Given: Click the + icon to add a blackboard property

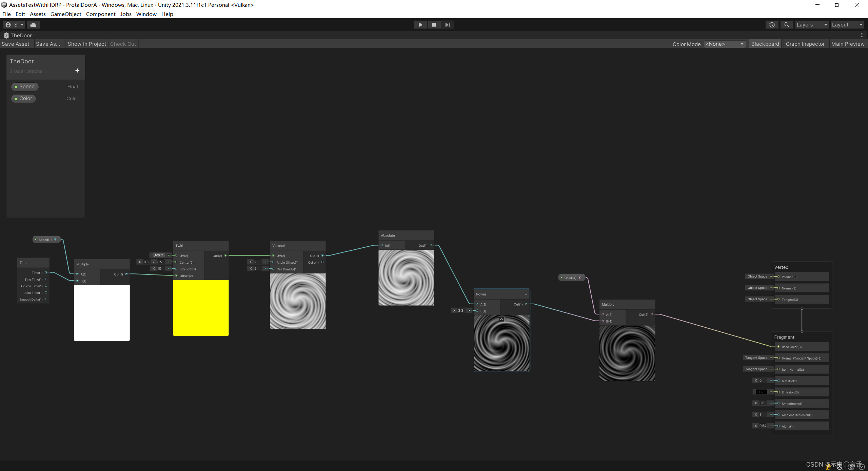Looking at the screenshot, I should pyautogui.click(x=77, y=70).
